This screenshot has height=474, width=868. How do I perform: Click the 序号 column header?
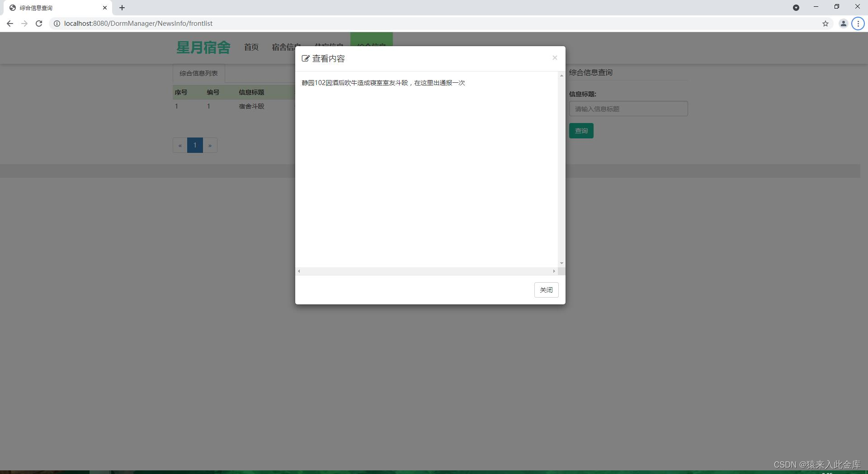pyautogui.click(x=181, y=92)
